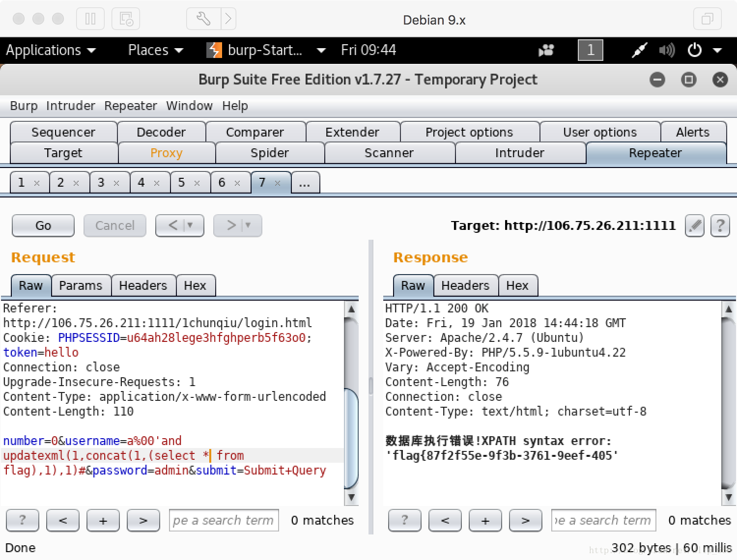Open the Places menu in top panel
Image resolution: width=737 pixels, height=560 pixels.
point(155,50)
